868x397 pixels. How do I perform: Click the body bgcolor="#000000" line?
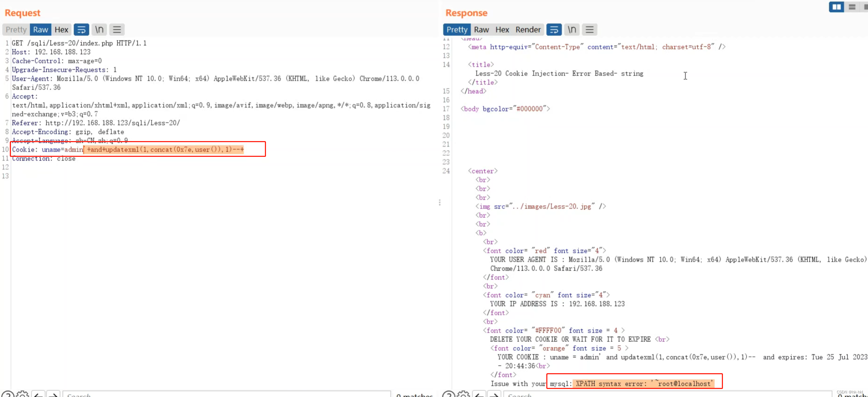pyautogui.click(x=505, y=109)
